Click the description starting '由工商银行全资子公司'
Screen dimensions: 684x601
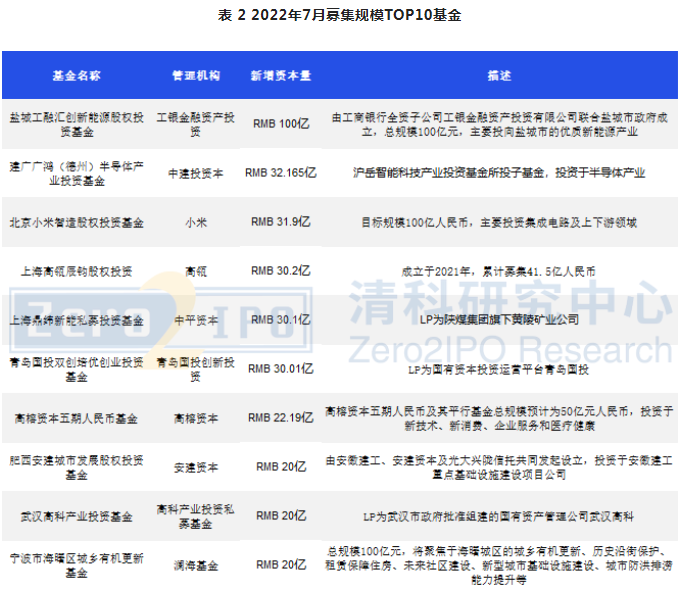[499, 124]
